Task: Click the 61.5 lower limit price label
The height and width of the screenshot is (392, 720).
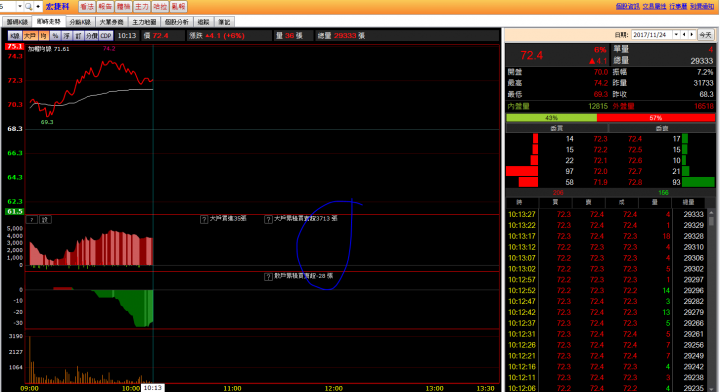Action: [14, 212]
